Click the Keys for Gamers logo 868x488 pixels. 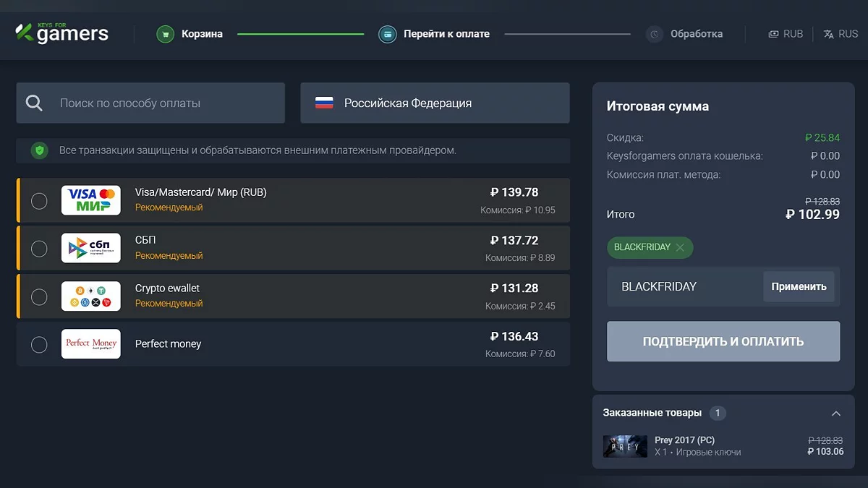point(62,33)
